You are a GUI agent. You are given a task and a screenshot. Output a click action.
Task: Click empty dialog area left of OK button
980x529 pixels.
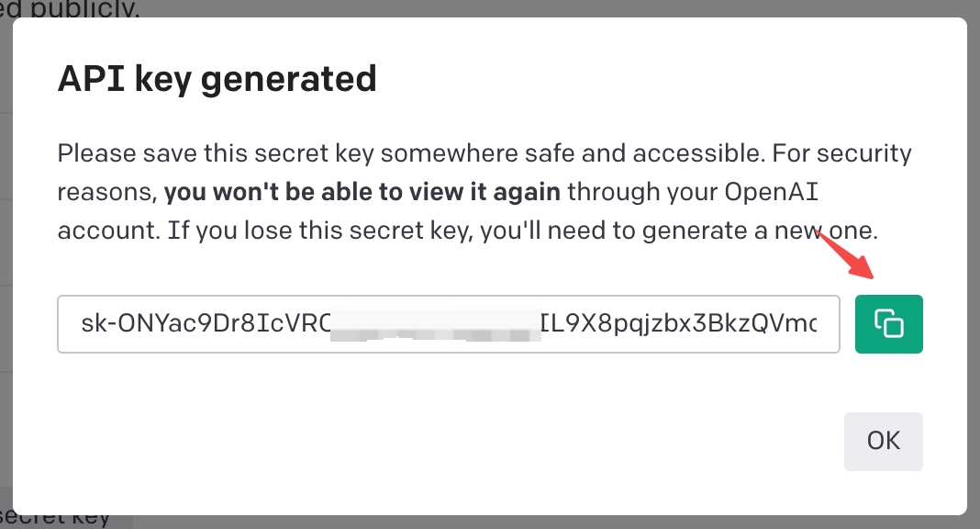(438, 442)
